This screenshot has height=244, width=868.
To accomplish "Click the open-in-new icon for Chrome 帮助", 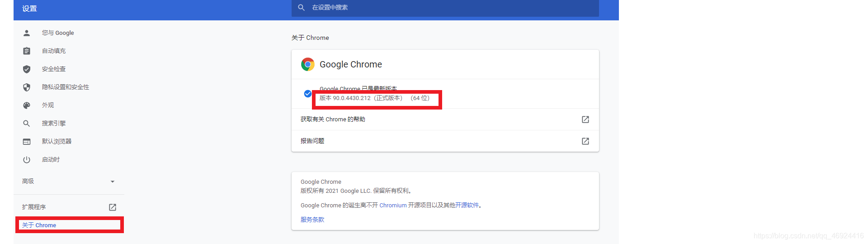I will (x=585, y=119).
